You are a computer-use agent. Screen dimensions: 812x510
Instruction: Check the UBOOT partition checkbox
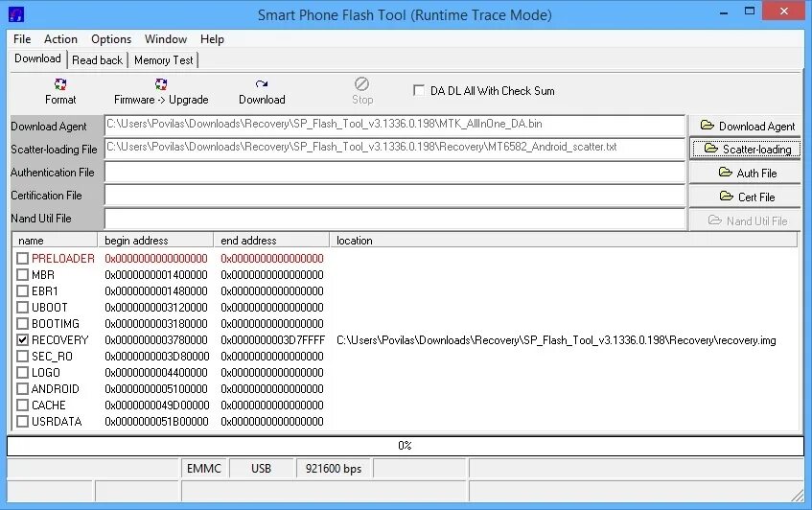click(22, 307)
